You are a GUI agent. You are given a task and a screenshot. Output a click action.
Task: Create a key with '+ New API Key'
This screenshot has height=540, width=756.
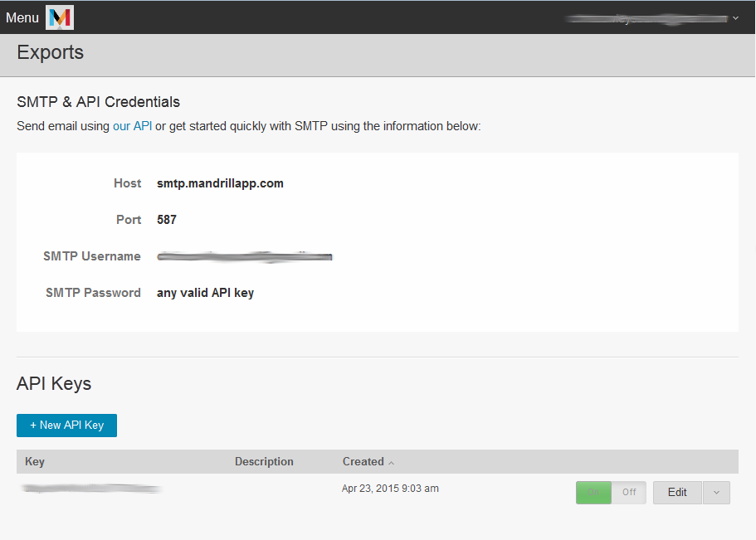click(x=66, y=426)
